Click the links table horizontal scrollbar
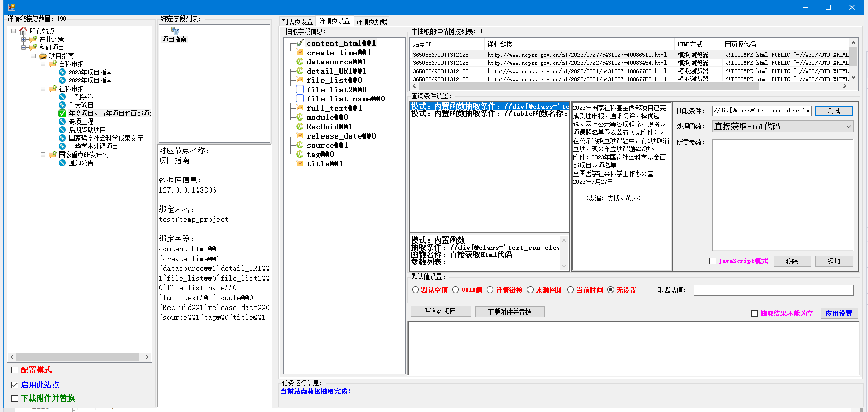 (629, 86)
